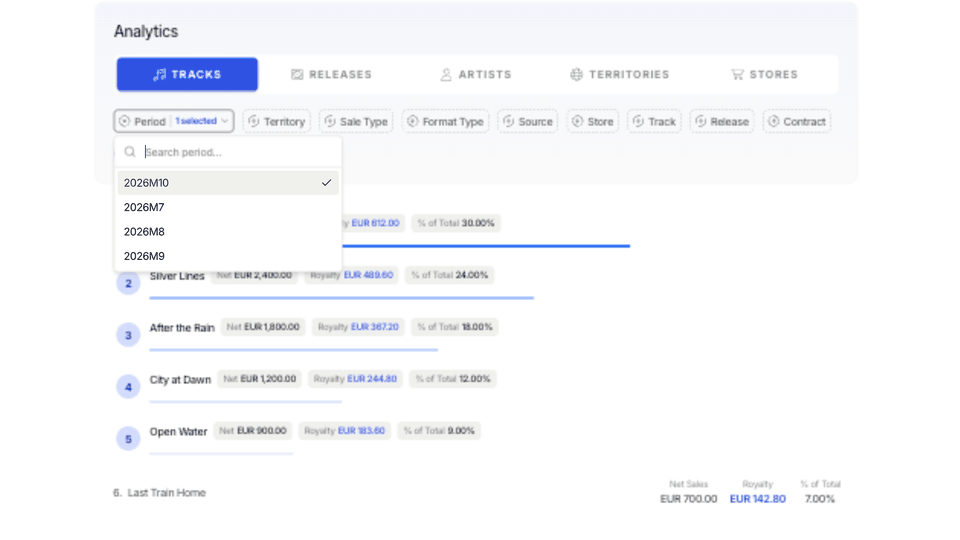
Task: Switch to the Releases tab
Action: 331,75
